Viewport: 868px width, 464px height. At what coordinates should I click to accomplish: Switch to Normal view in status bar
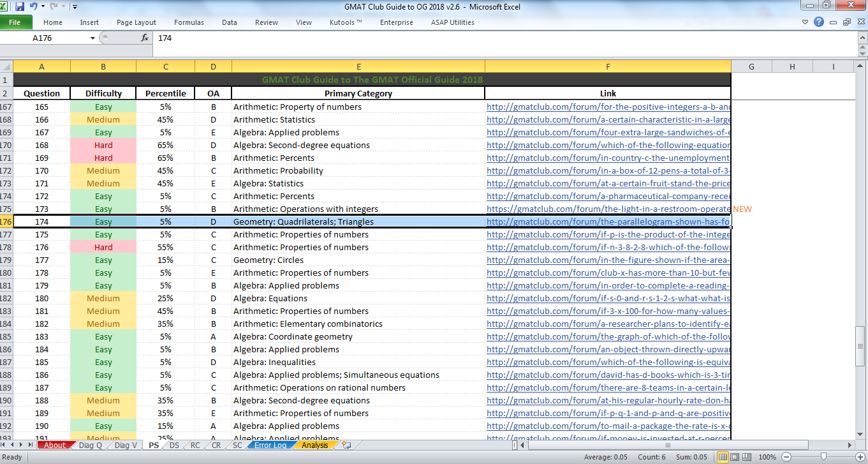tap(723, 457)
